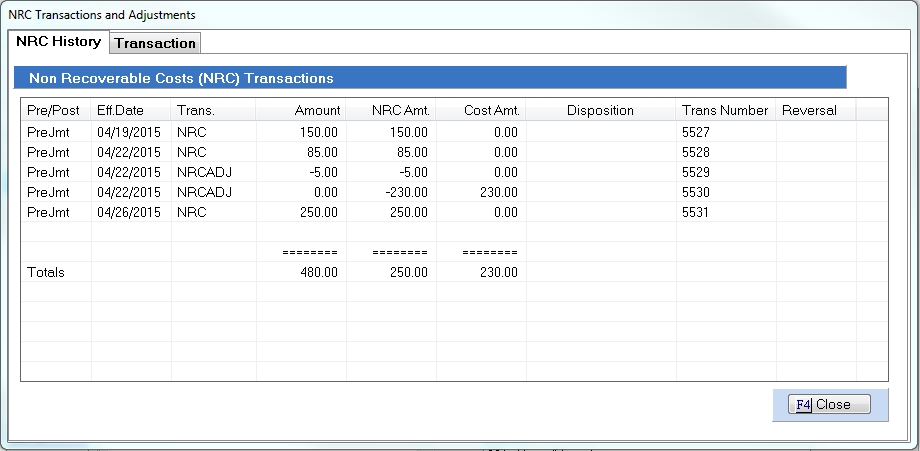Image resolution: width=920 pixels, height=451 pixels.
Task: Sort by the Amount column header
Action: (318, 110)
